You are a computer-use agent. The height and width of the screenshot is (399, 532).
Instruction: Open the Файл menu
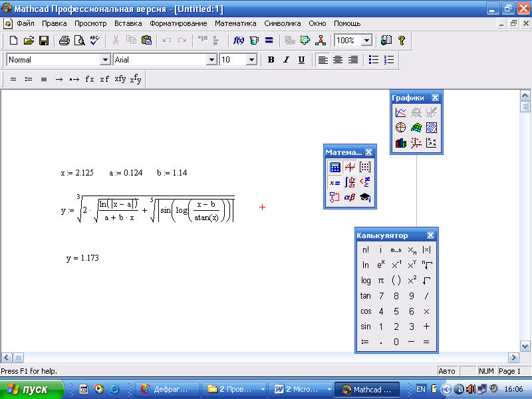tap(26, 23)
